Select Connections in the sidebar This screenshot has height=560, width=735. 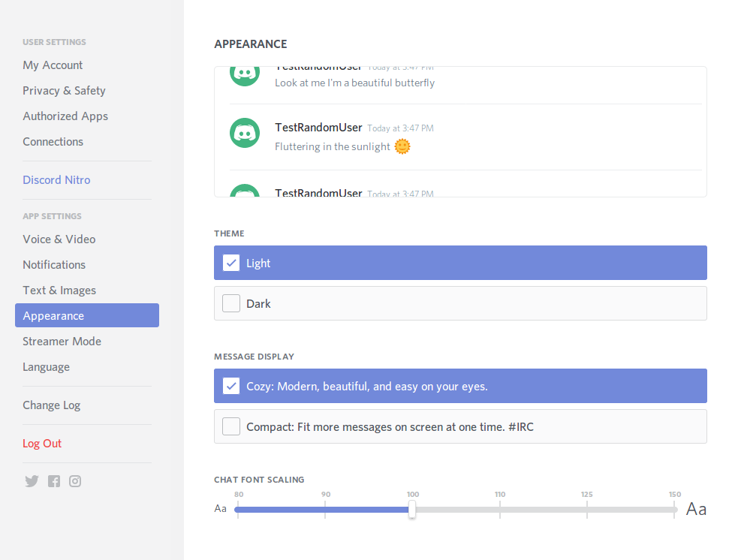(x=53, y=142)
